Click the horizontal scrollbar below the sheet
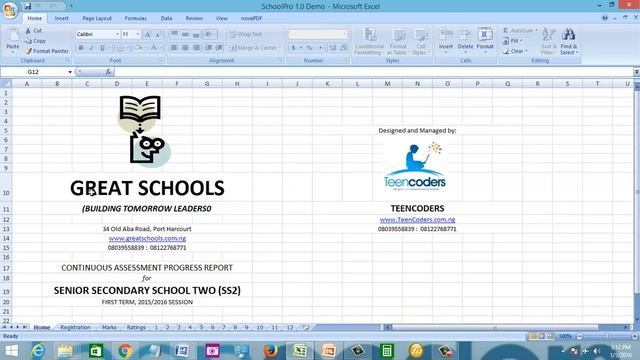This screenshot has width=640, height=360. click(x=506, y=327)
